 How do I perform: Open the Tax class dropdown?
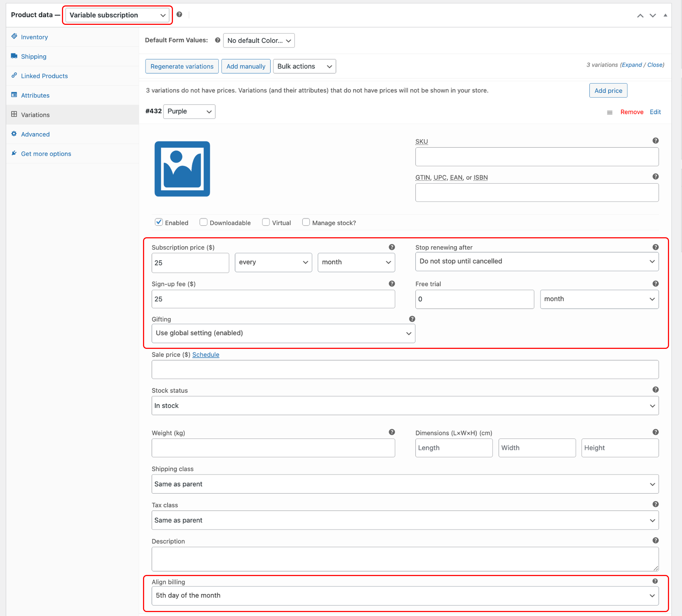(x=405, y=520)
